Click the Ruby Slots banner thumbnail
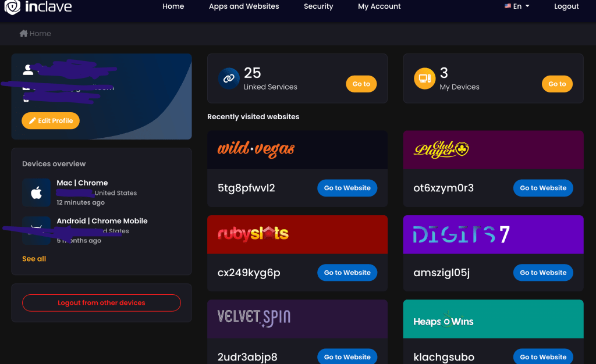This screenshot has width=596, height=364. pyautogui.click(x=297, y=234)
